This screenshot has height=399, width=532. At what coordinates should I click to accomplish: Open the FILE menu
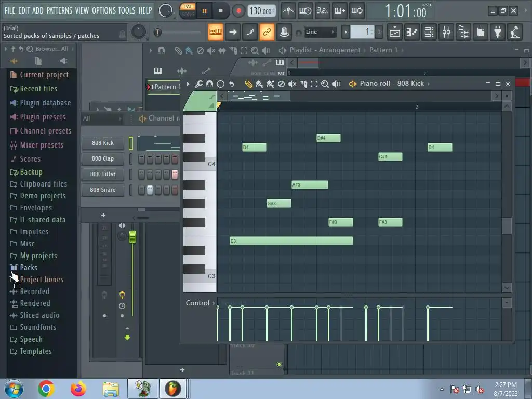[x=10, y=10]
